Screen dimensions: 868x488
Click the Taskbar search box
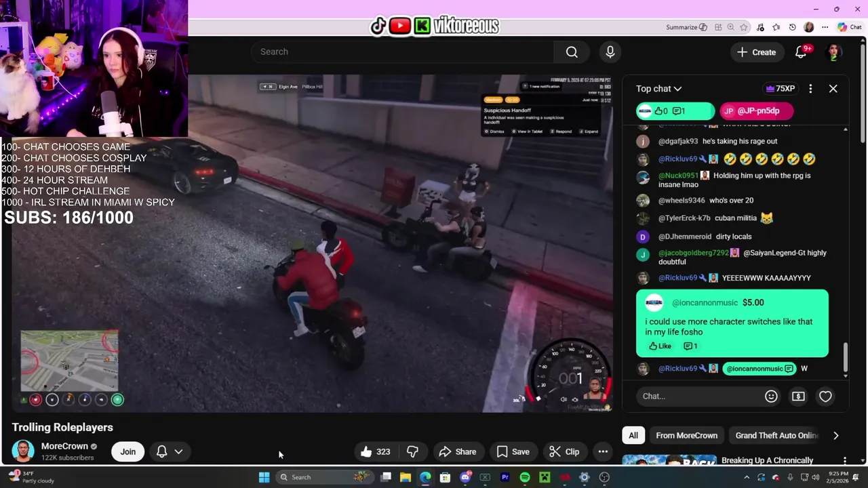pos(324,477)
